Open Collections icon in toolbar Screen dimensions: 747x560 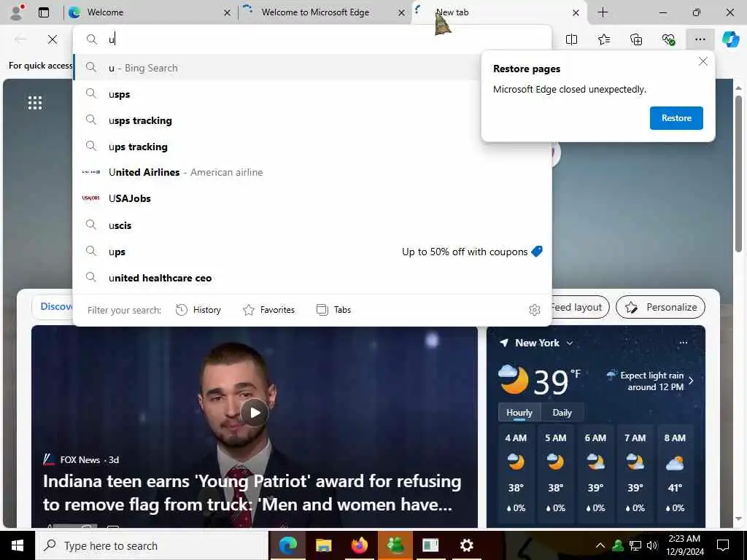(x=636, y=39)
